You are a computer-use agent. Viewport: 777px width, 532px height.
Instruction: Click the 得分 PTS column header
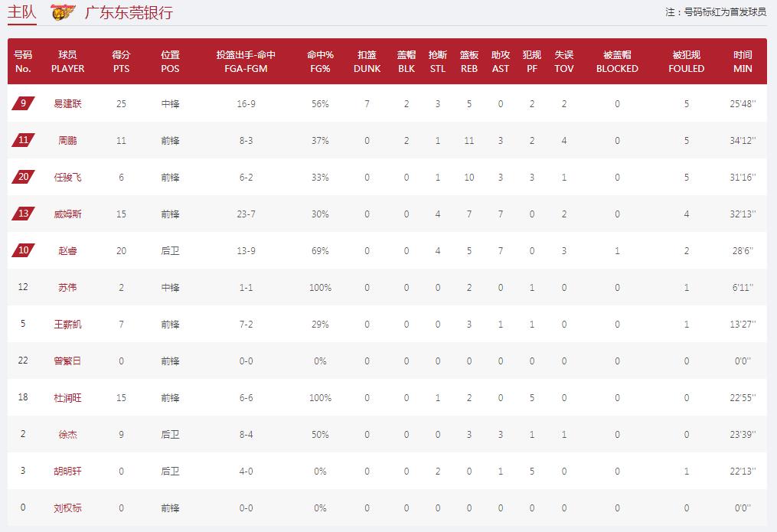(122, 61)
